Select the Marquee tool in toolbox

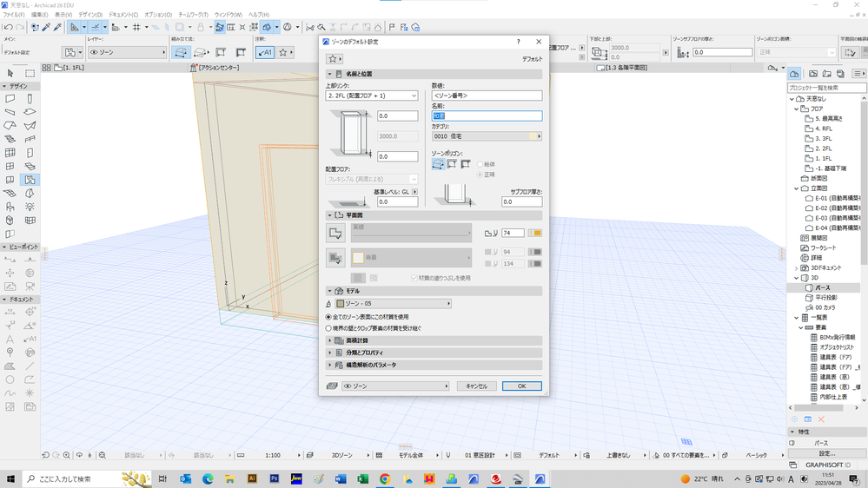click(x=30, y=73)
